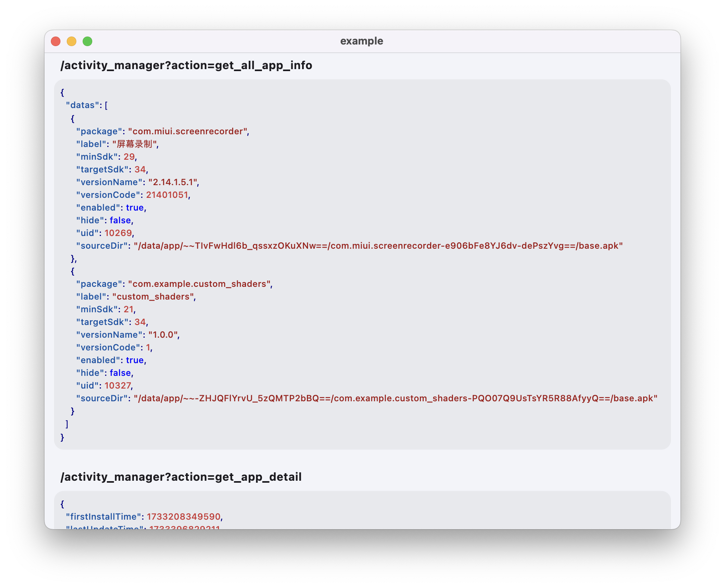Viewport: 725px width, 588px height.
Task: Click the custom_shaders sourceDir path string
Action: 395,398
